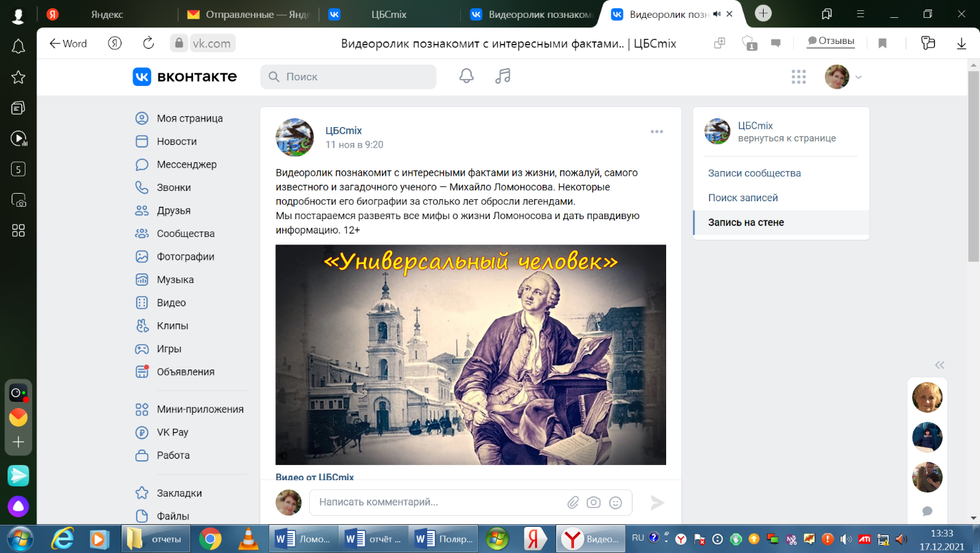980x553 pixels.
Task: Click the attach file paperclip icon
Action: pyautogui.click(x=573, y=502)
